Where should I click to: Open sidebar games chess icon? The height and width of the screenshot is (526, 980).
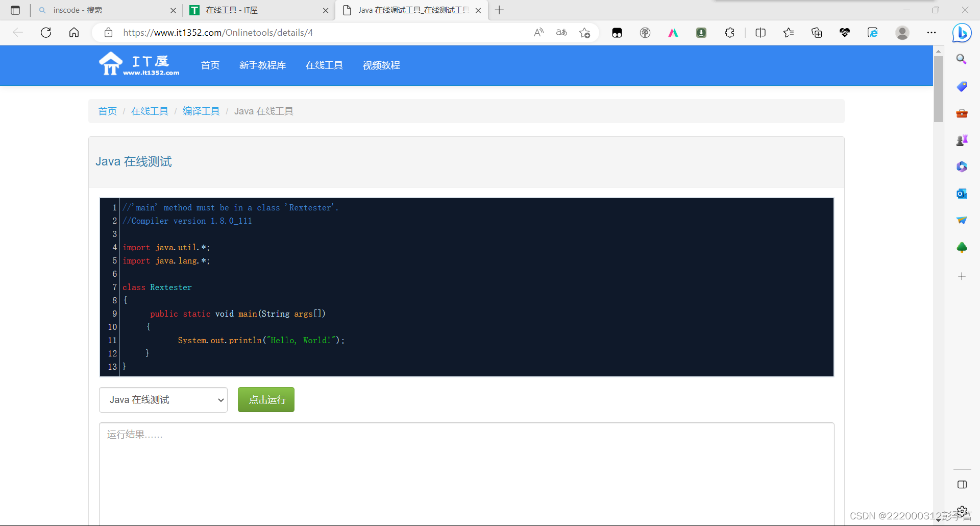coord(962,140)
